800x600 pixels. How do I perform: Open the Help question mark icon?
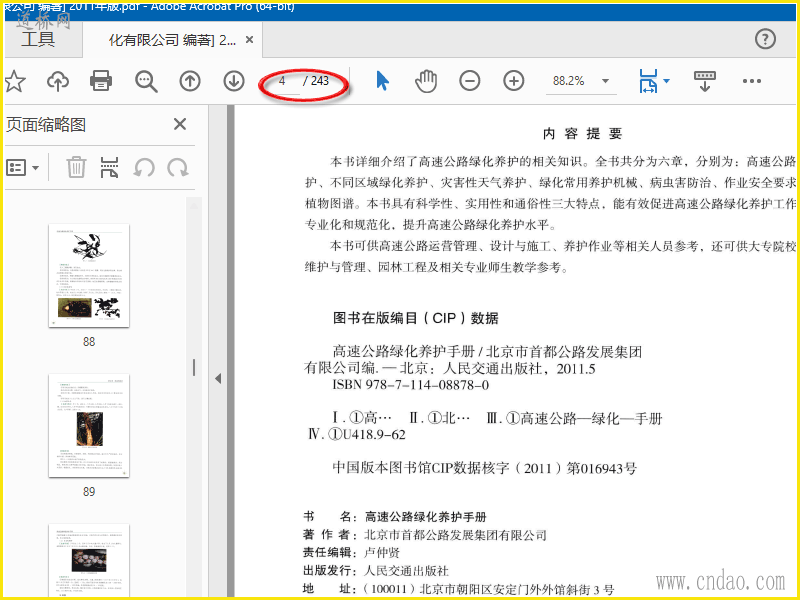coord(765,39)
